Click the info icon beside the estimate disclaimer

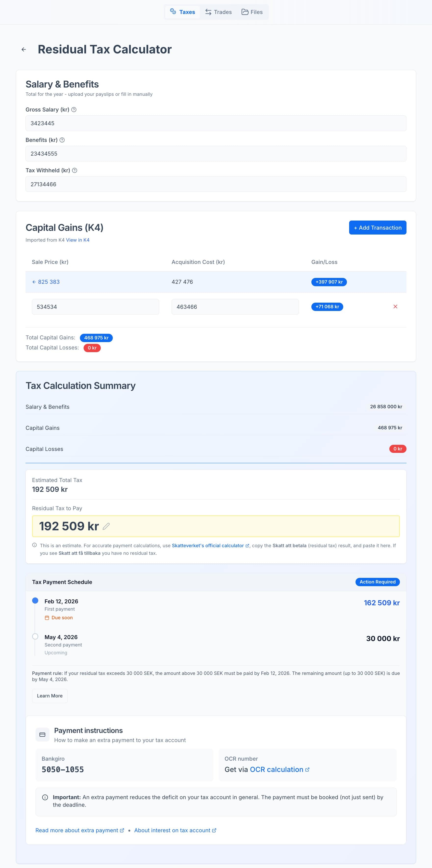coord(34,545)
